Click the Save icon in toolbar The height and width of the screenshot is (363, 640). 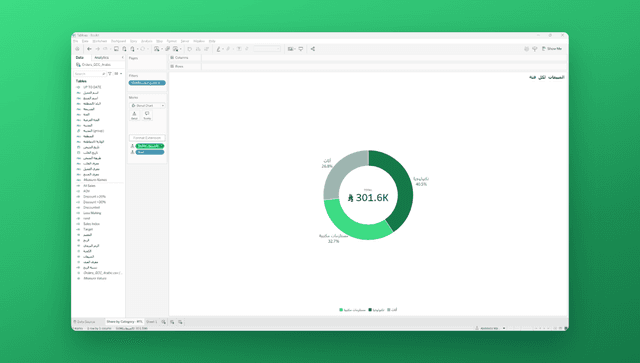coord(116,49)
